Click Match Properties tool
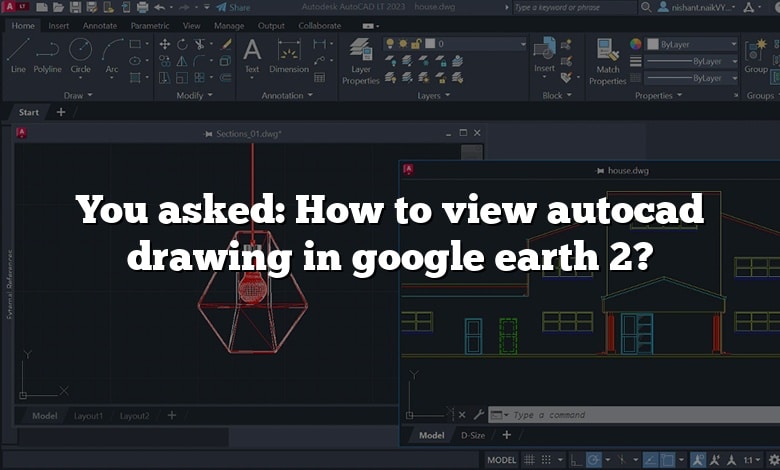 coord(607,62)
